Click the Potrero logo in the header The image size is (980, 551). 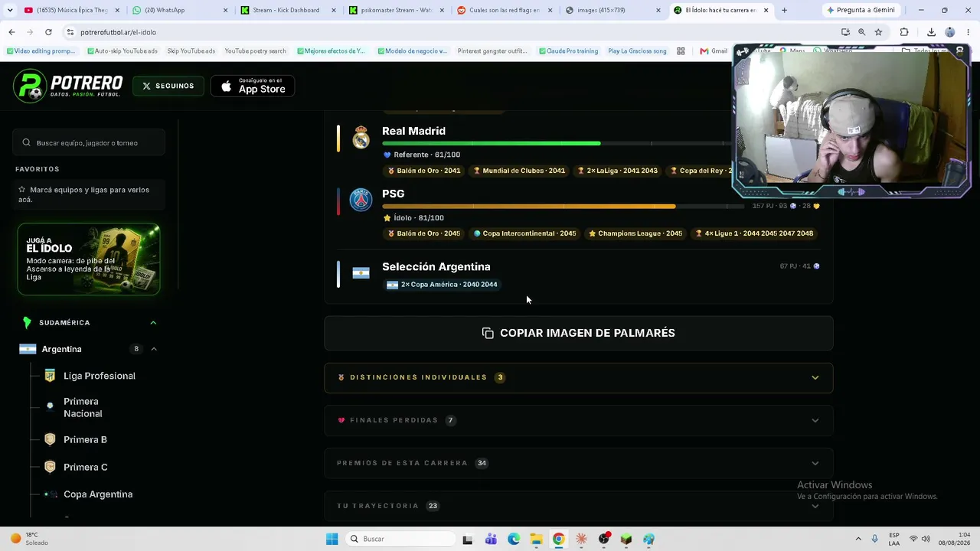(68, 86)
